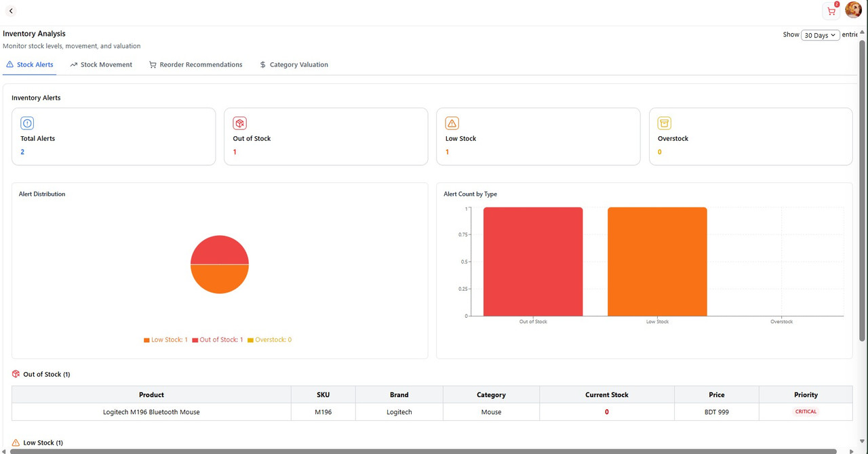
Task: Toggle the Overstock legend entry
Action: (269, 339)
